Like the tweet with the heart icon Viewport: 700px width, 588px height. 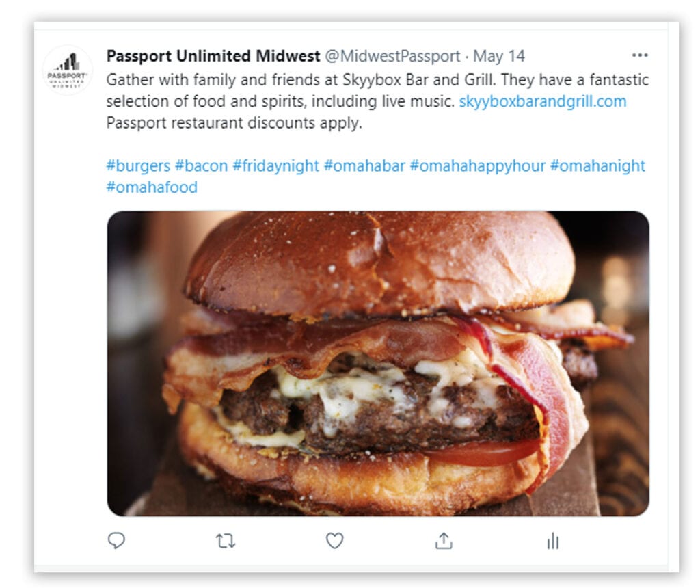(334, 541)
